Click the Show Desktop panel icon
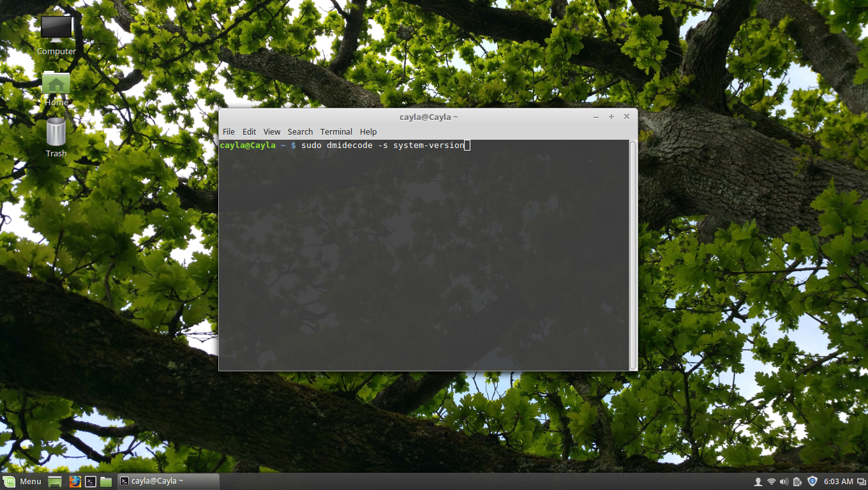Viewport: 868px width, 490px height. tap(55, 482)
